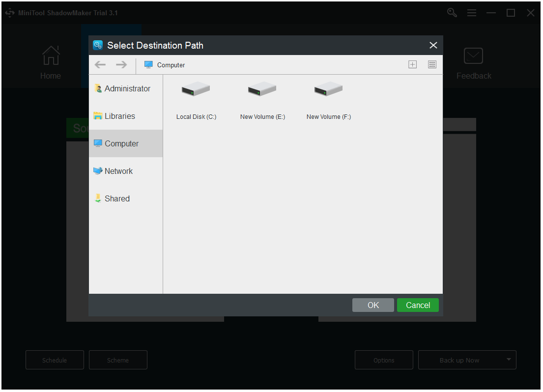Open Network in the sidebar
Image resolution: width=543 pixels, height=392 pixels.
tap(126, 171)
